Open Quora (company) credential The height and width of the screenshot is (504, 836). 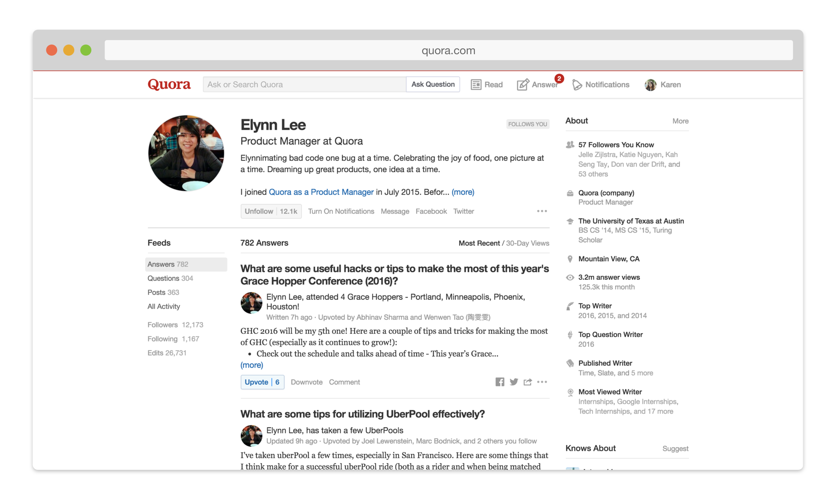606,193
